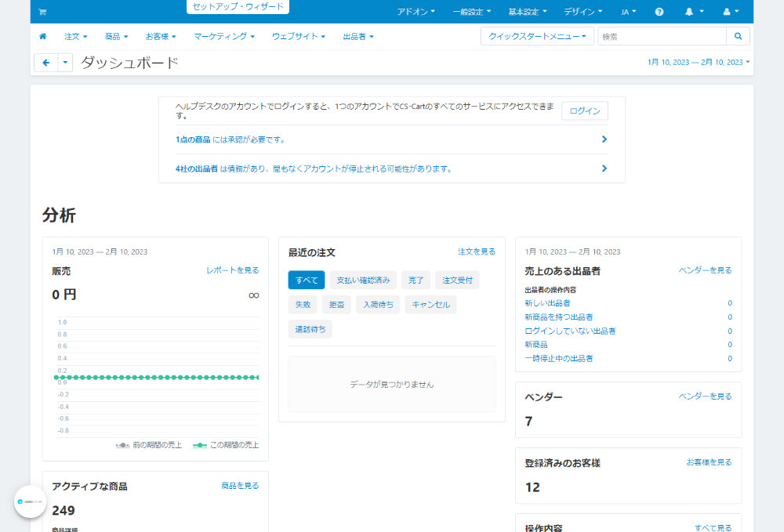Image resolution: width=784 pixels, height=532 pixels.
Task: Select すべて order filter
Action: [307, 280]
